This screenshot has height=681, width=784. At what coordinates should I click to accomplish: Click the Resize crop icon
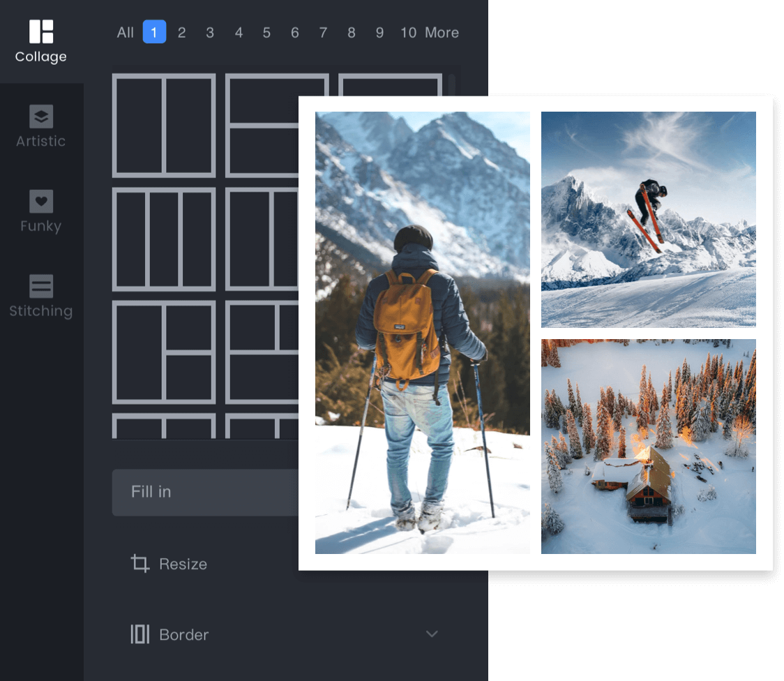(140, 564)
